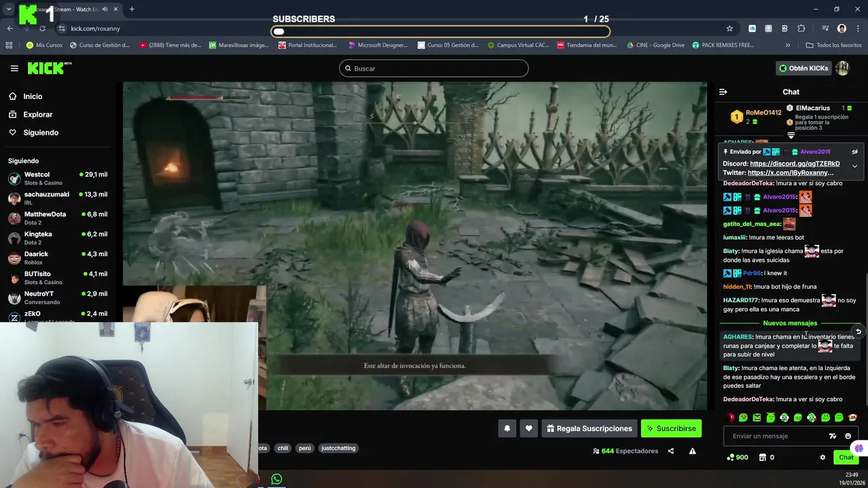The height and width of the screenshot is (488, 868).
Task: Toggle stream notifications bell button
Action: (x=507, y=428)
